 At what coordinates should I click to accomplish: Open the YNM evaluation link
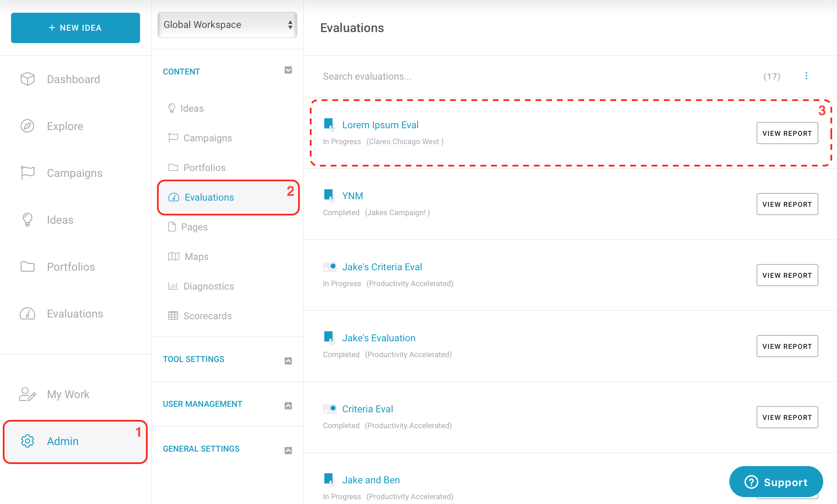[x=353, y=196]
